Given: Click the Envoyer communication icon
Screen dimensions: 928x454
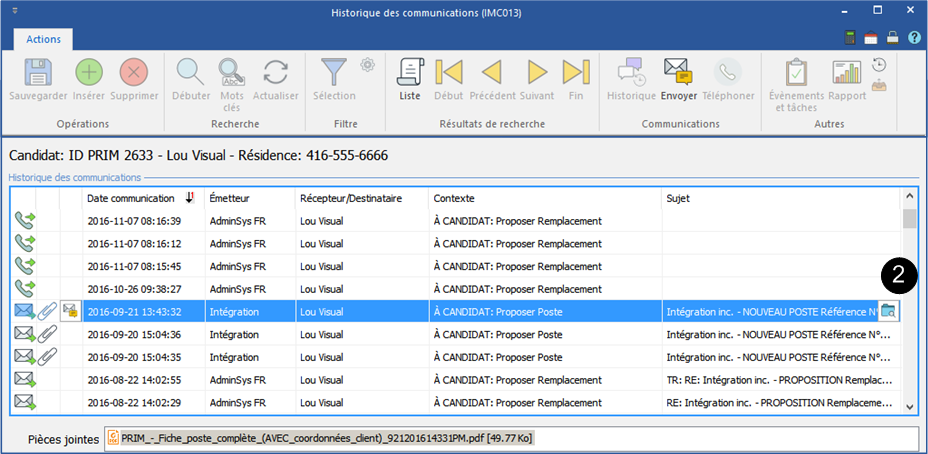Looking at the screenshot, I should [678, 73].
